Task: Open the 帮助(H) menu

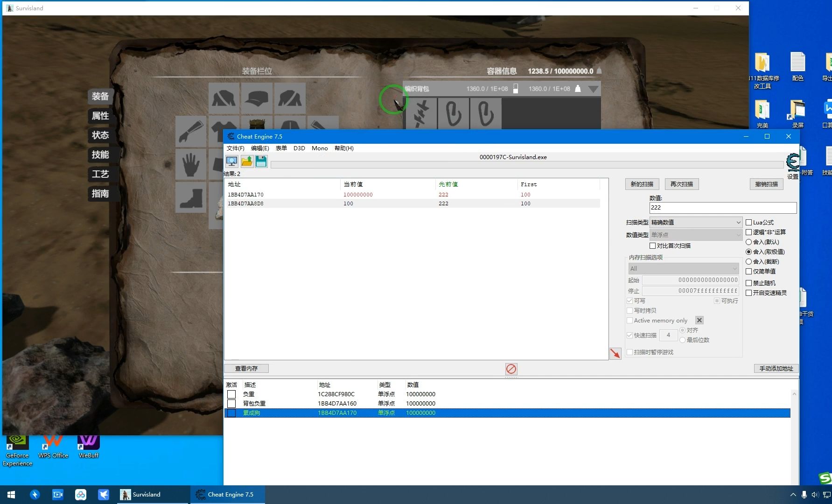Action: point(344,148)
